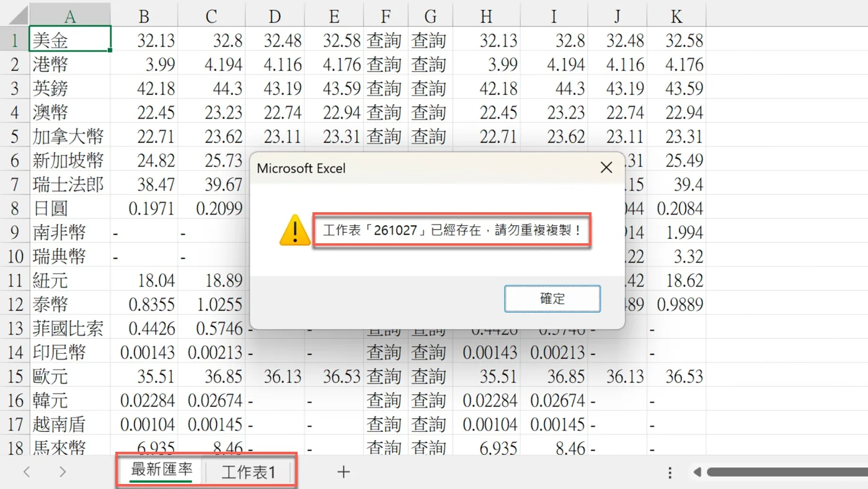Viewport: 868px width, 489px height.
Task: Click the horizontal scrollbar thumb
Action: (787, 472)
